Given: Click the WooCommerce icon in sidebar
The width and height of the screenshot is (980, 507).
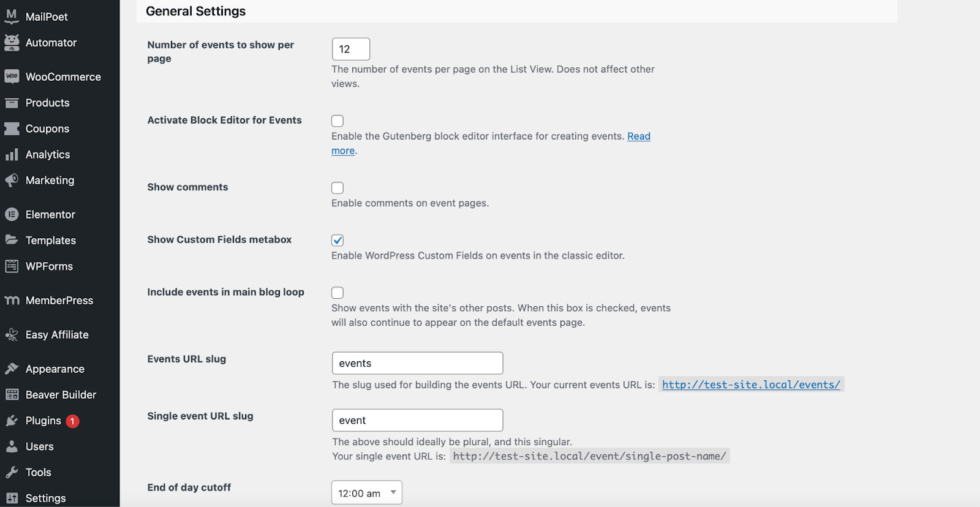Looking at the screenshot, I should click(x=12, y=77).
